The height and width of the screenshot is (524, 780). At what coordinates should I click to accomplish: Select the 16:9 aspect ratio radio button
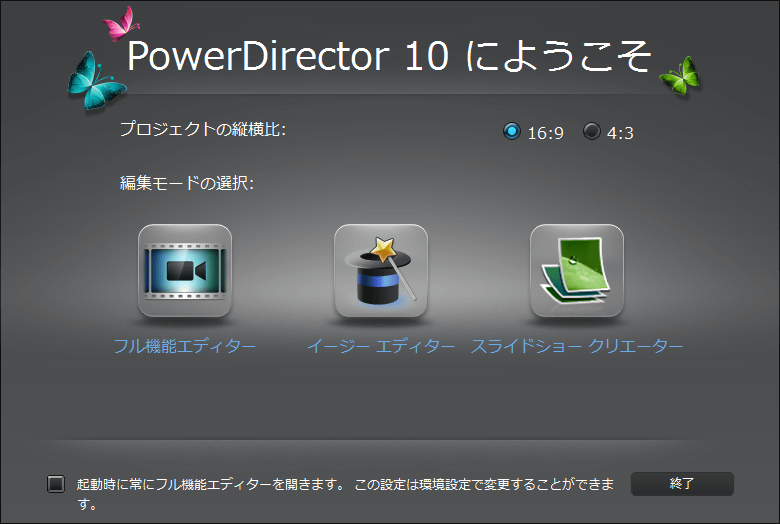512,131
